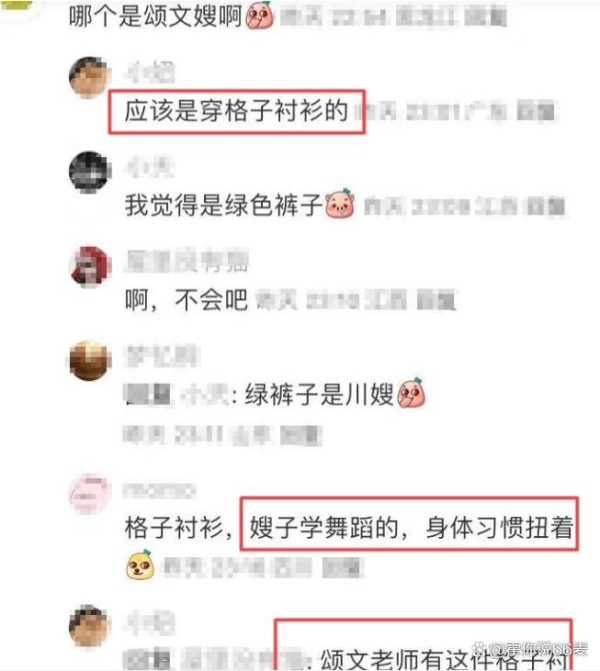
Task: Select the comment 应该是穿格子衬衫的
Action: [236, 111]
